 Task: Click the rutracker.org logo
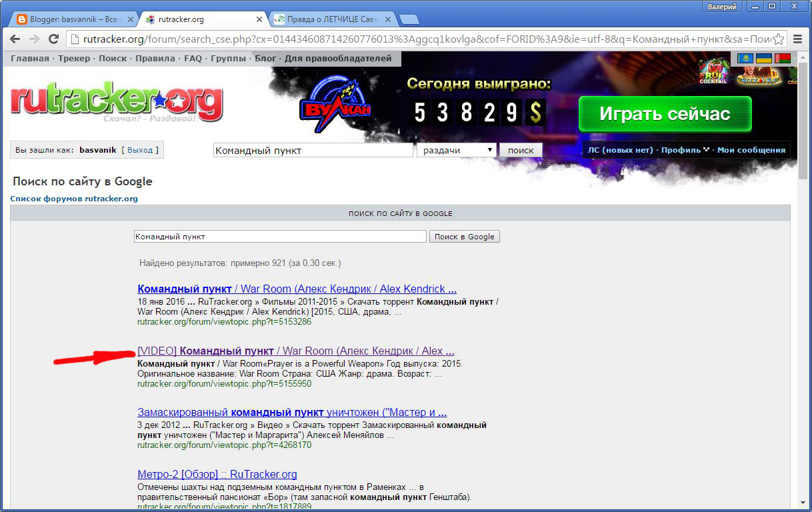point(117,102)
